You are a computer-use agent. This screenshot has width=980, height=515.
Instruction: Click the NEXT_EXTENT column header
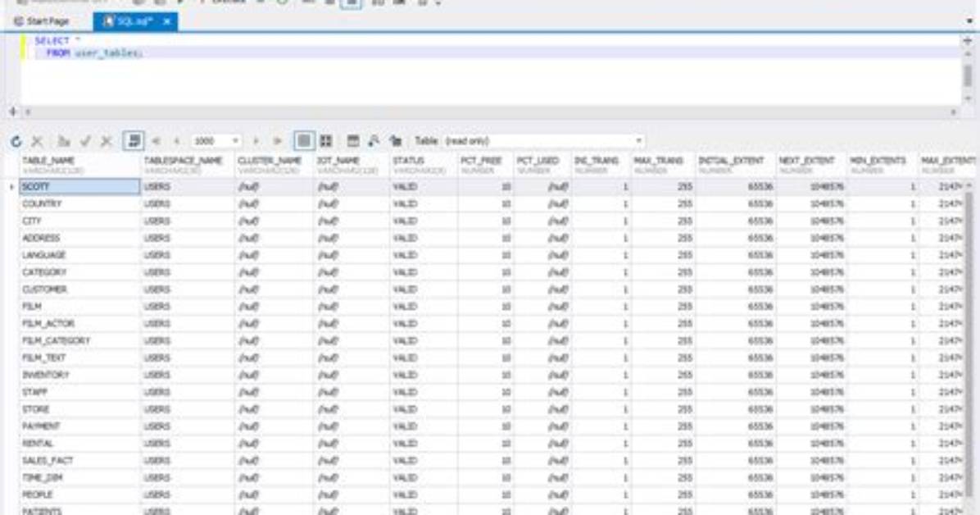pyautogui.click(x=811, y=165)
